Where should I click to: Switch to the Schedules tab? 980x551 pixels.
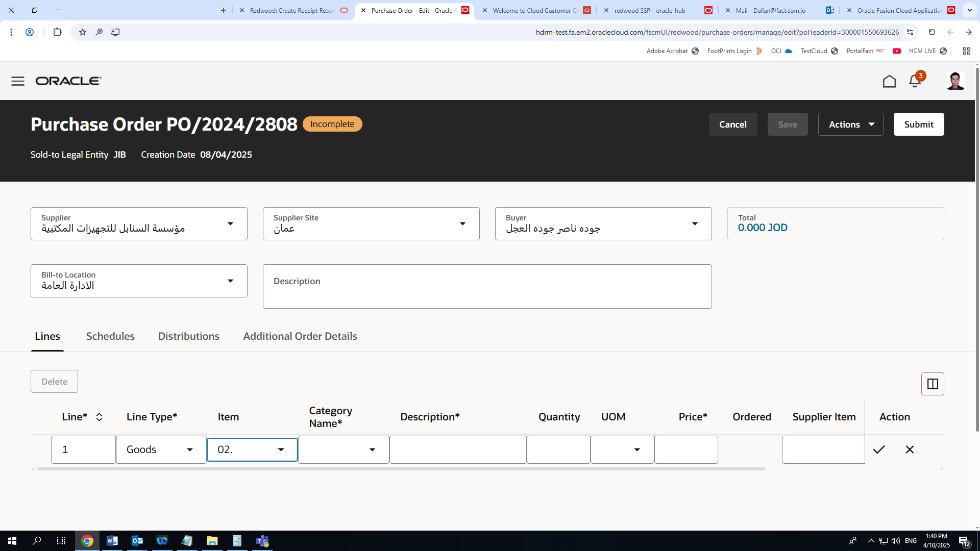click(x=110, y=336)
